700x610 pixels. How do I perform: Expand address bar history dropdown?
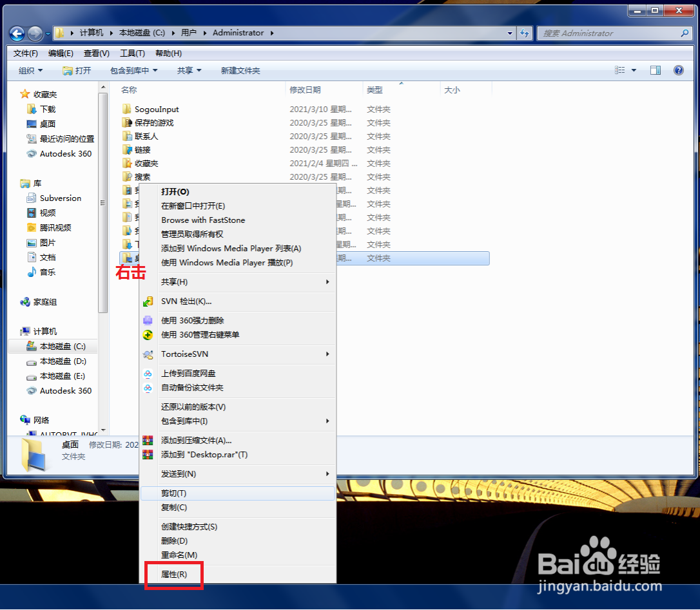[x=510, y=33]
